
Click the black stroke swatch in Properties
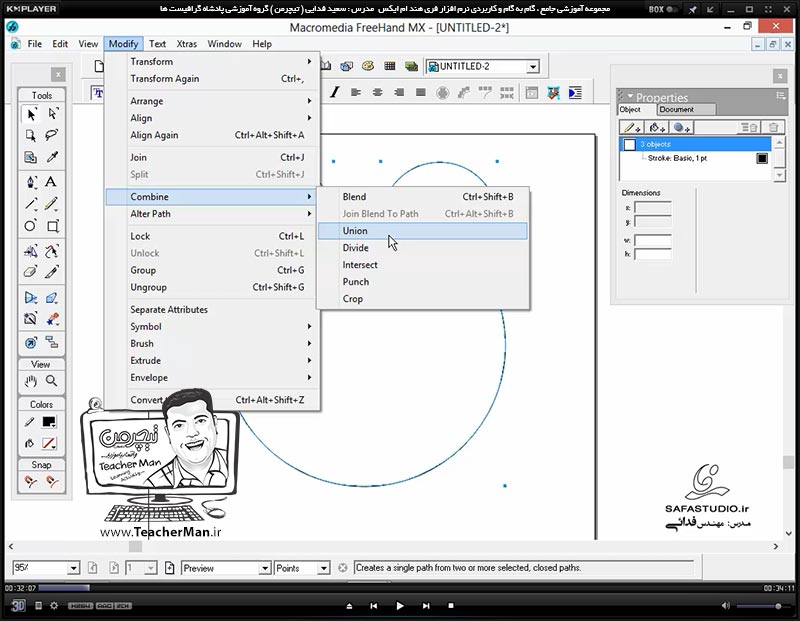click(762, 158)
